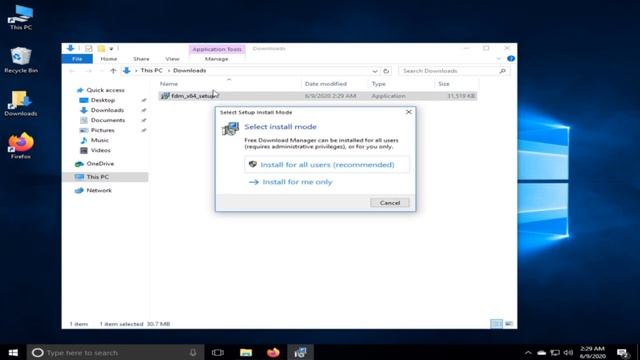Select Music in navigation pane
Screen dimensions: 640x360
(95, 140)
